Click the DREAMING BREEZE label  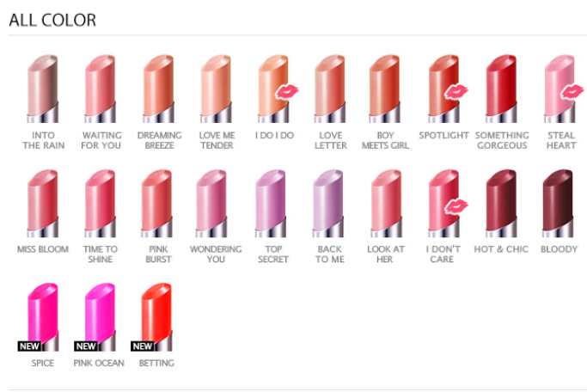160,140
